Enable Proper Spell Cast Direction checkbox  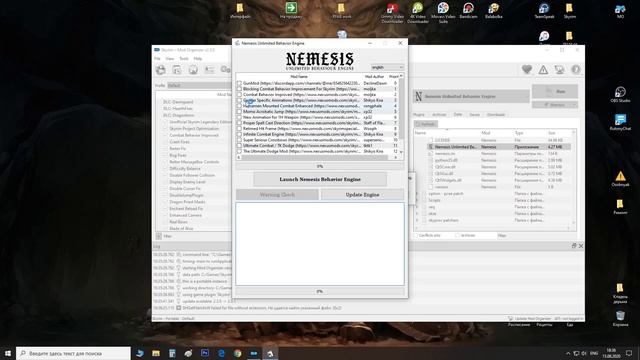click(239, 123)
